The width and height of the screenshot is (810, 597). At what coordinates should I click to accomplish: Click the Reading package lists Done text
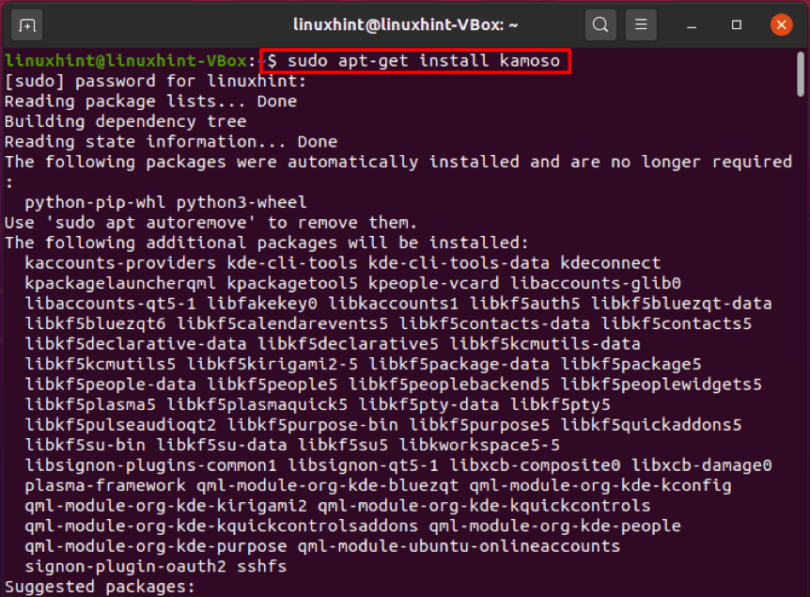[x=150, y=101]
